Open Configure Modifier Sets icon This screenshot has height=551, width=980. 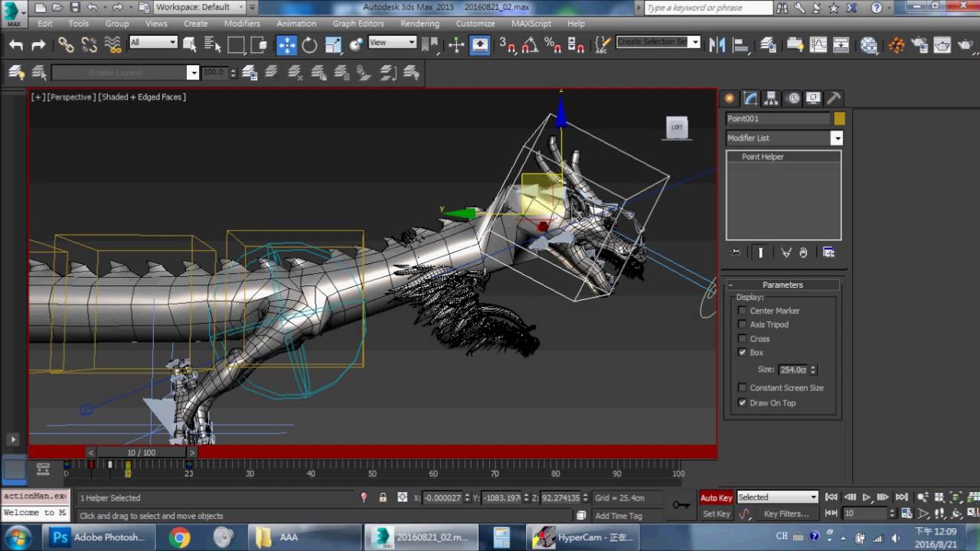(828, 252)
